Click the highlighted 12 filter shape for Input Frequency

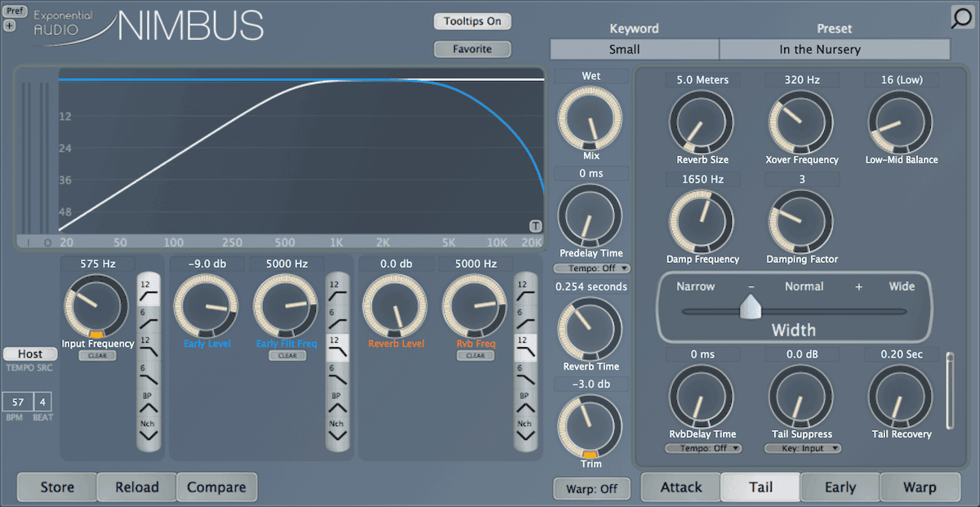coord(148,291)
